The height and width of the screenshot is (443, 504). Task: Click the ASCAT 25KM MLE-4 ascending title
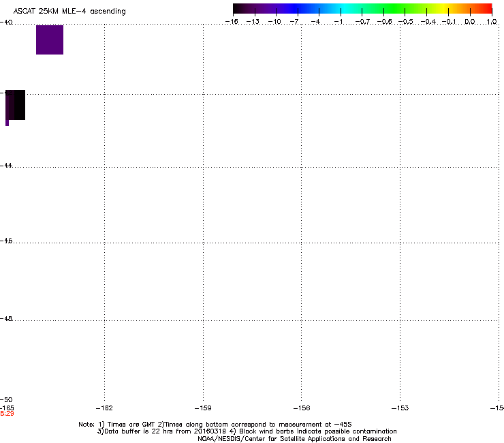69,12
